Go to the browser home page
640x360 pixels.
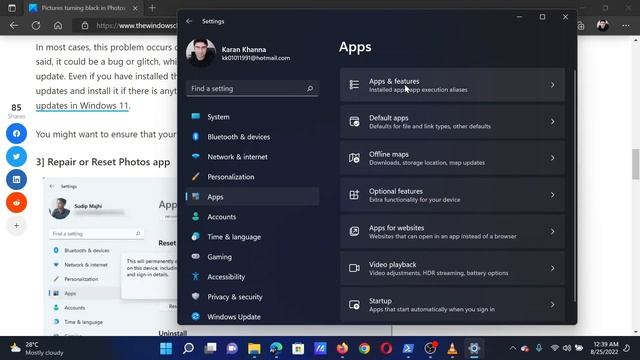coord(58,26)
